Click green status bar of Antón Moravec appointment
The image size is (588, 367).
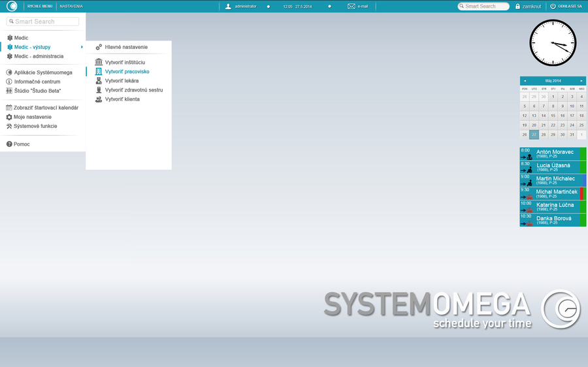pos(583,154)
